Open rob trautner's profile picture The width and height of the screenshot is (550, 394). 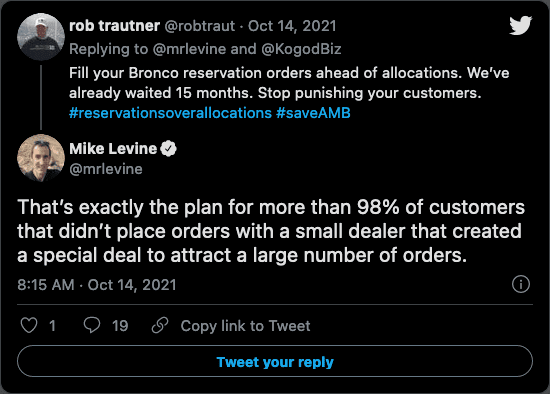click(41, 37)
